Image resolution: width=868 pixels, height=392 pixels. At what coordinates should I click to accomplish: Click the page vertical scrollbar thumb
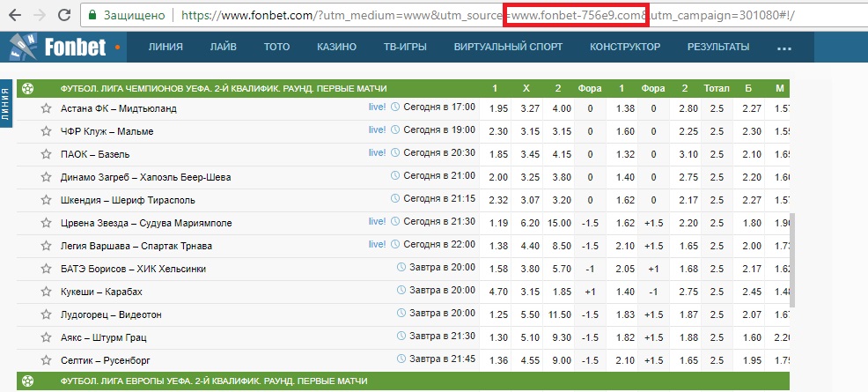click(x=792, y=260)
